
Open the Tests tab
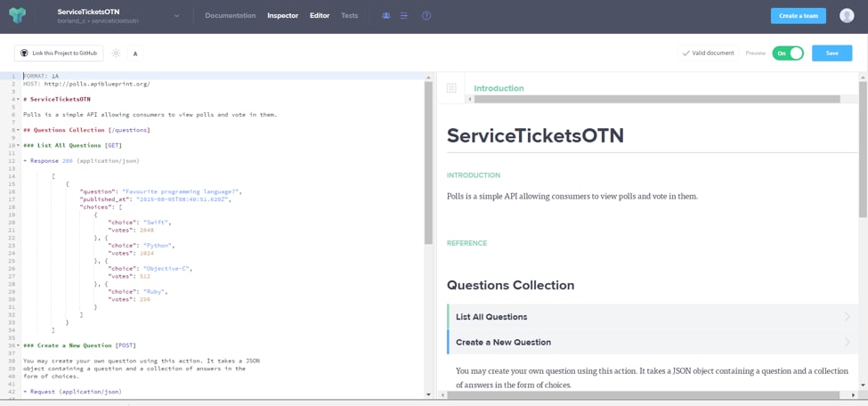pyautogui.click(x=349, y=15)
